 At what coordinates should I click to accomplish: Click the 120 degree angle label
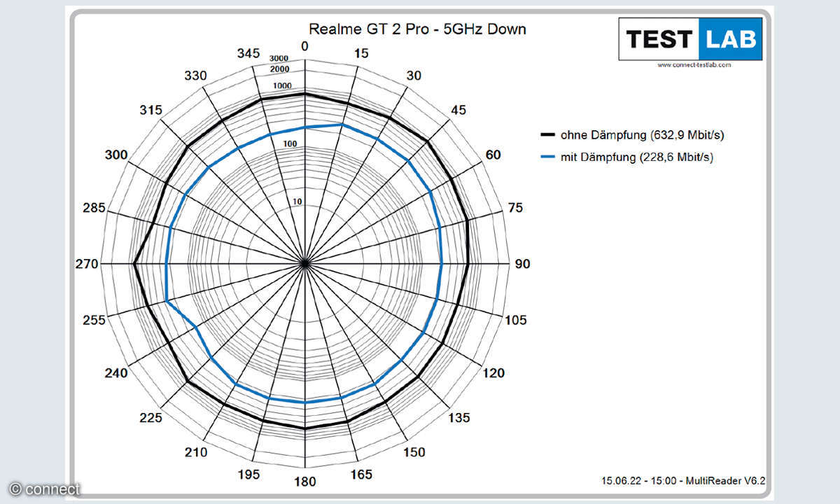494,373
